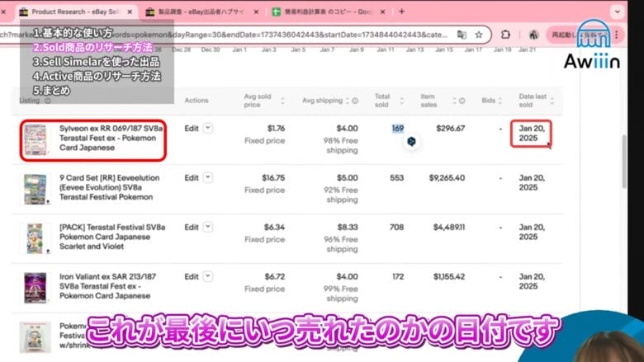The height and width of the screenshot is (362, 644).
Task: Close the Product Research tab
Action: click(130, 12)
